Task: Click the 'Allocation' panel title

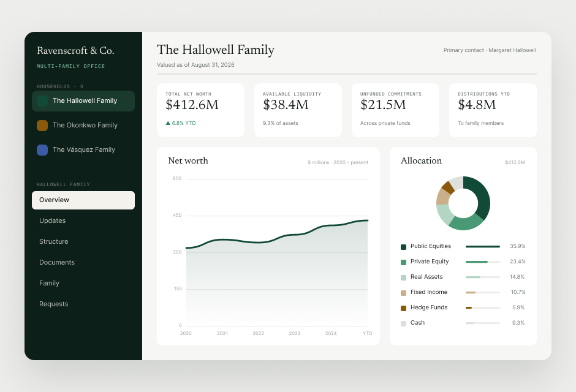Action: tap(422, 160)
